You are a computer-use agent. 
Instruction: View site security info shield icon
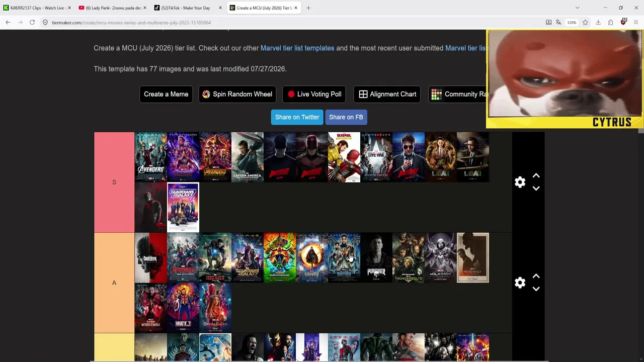pyautogui.click(x=45, y=23)
